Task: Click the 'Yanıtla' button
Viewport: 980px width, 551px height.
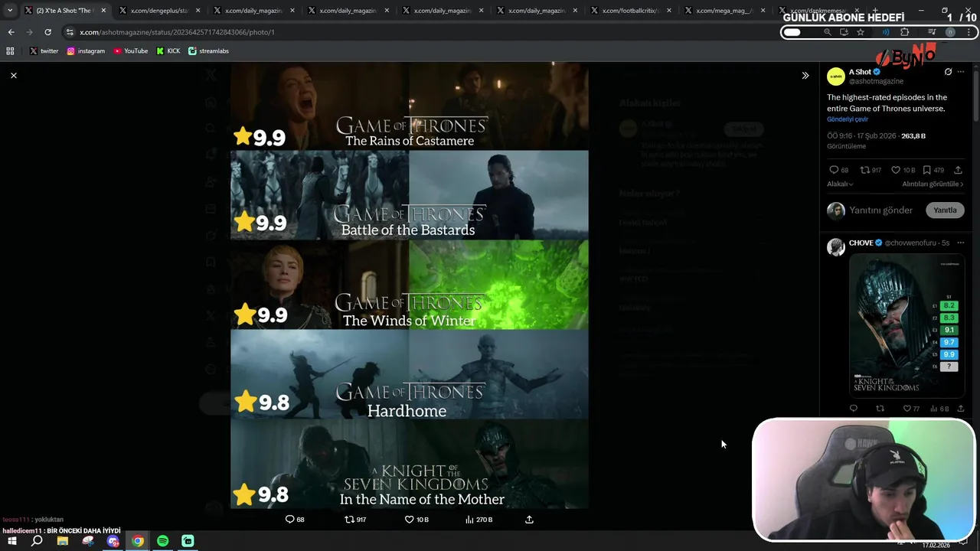Action: [945, 210]
